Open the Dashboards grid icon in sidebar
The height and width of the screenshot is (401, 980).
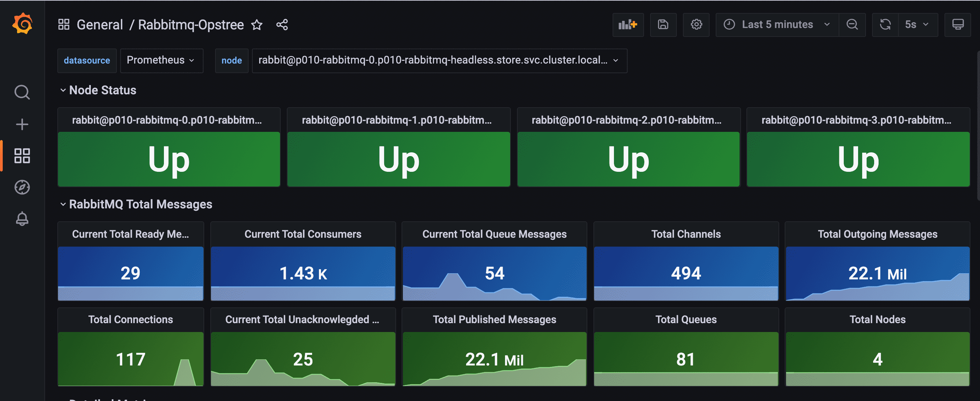point(22,156)
